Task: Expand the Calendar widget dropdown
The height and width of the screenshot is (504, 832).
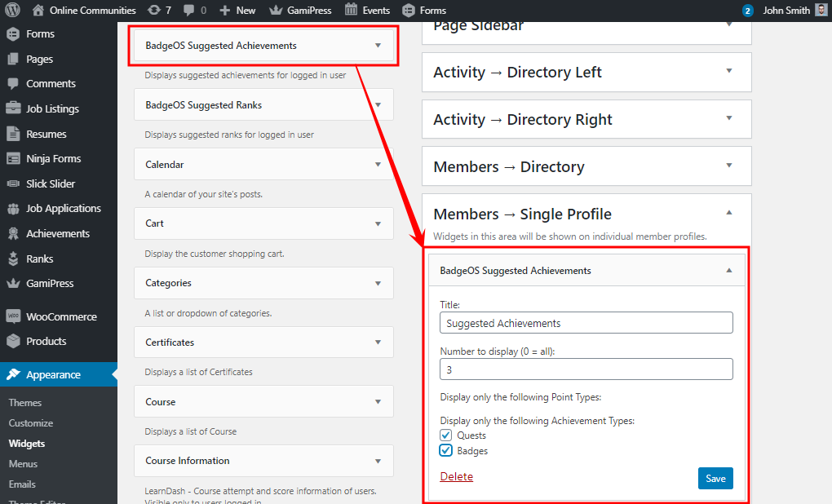Action: (378, 164)
